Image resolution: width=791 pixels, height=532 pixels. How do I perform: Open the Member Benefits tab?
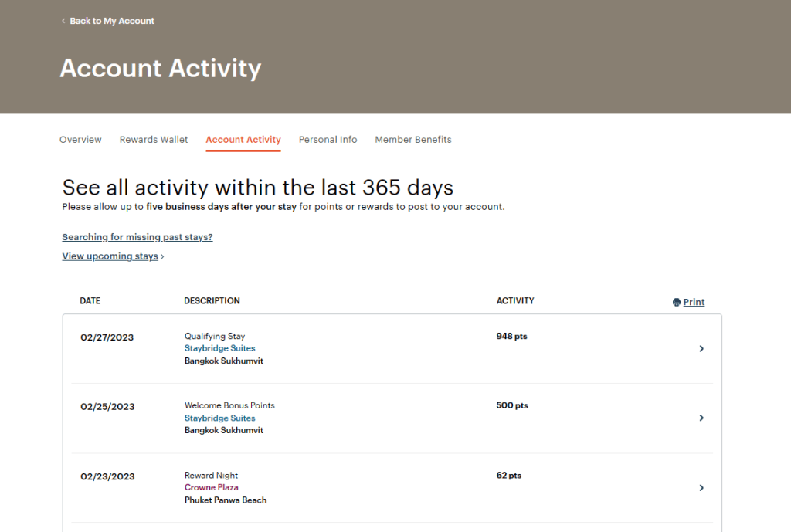point(413,140)
